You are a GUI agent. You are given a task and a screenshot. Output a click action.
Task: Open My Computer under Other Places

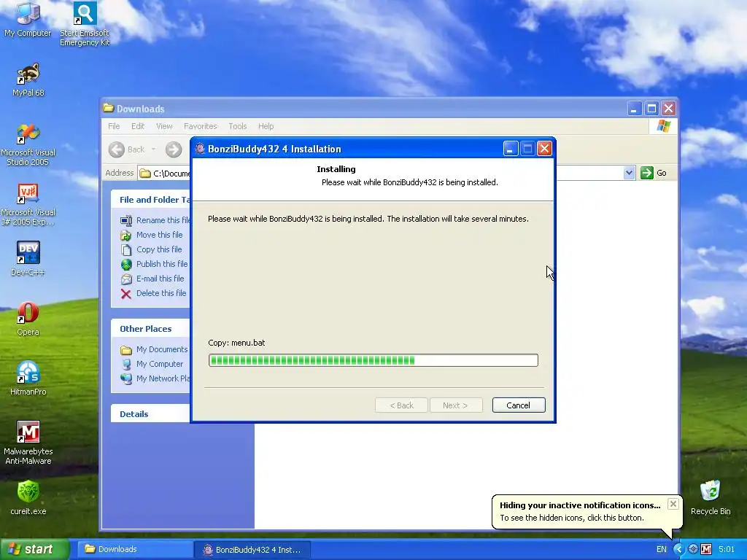[152, 364]
